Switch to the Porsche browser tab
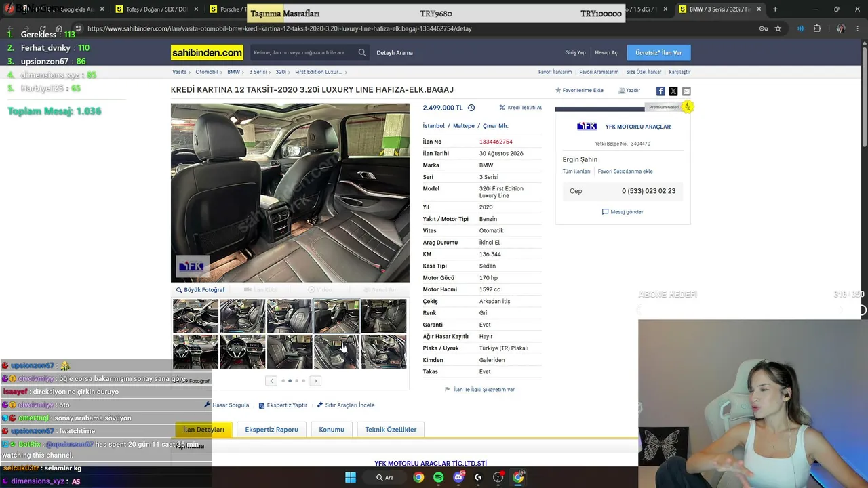Viewport: 868px width, 488px height. pos(228,9)
